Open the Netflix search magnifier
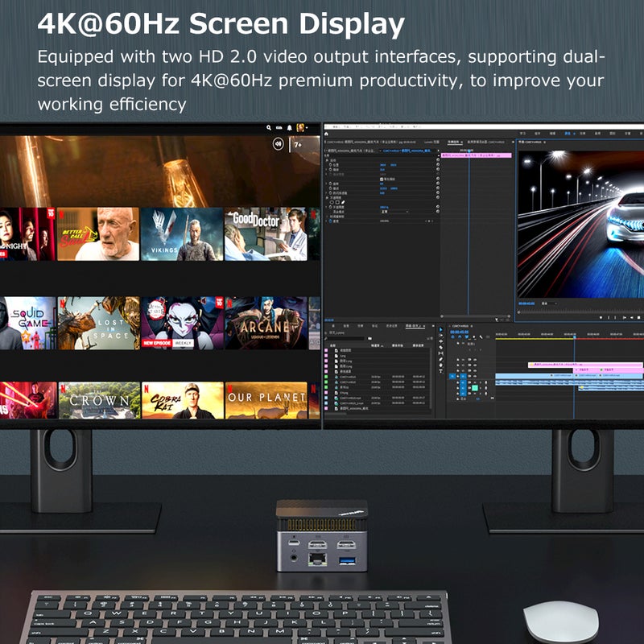 point(269,128)
